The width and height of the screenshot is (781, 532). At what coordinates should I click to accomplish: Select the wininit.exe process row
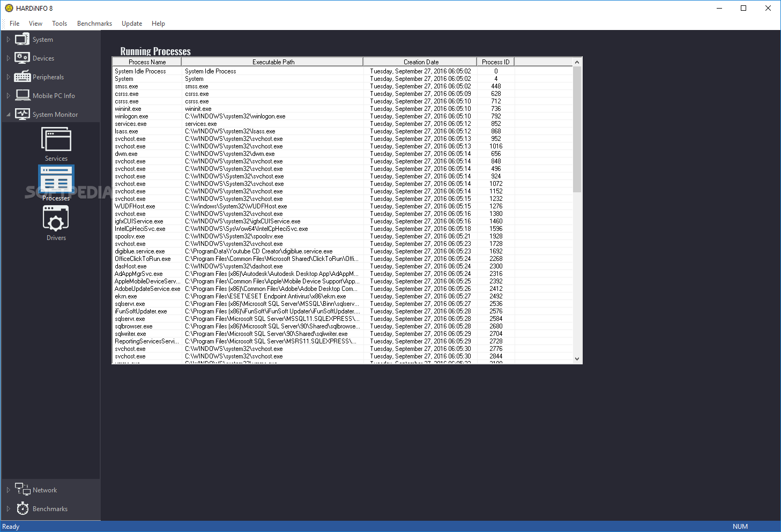(x=342, y=109)
